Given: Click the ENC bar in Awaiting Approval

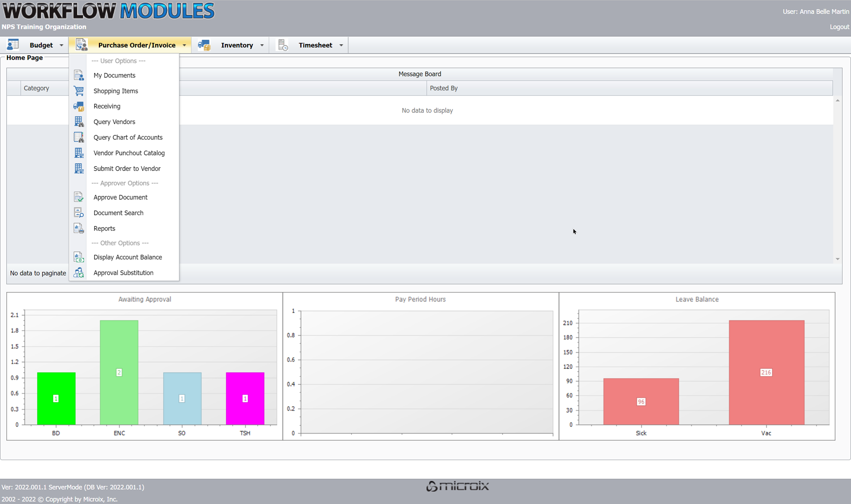Looking at the screenshot, I should 119,372.
